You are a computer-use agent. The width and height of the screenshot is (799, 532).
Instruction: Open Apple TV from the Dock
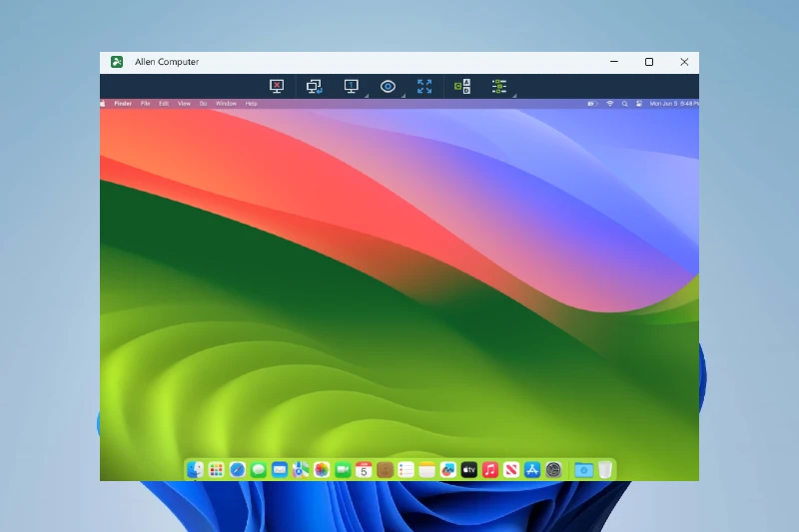pyautogui.click(x=468, y=470)
